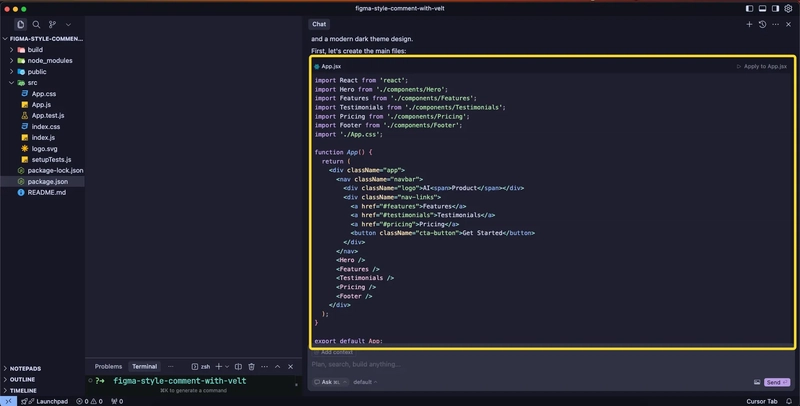Image resolution: width=800 pixels, height=406 pixels.
Task: Expand the node_modules folder
Action: [49, 60]
